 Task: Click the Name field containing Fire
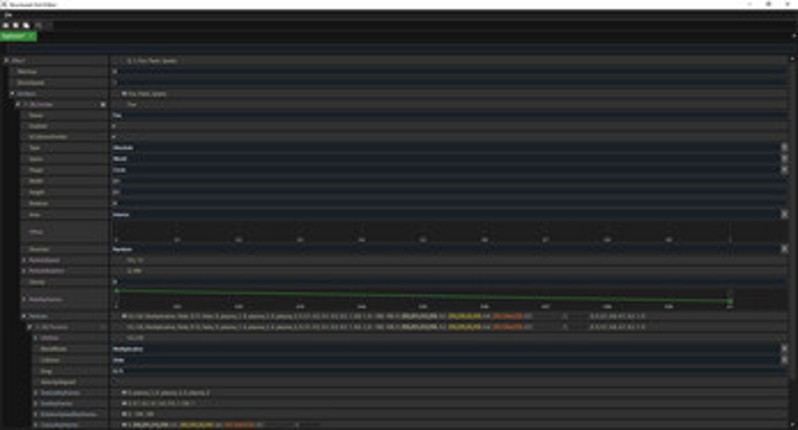[449, 116]
